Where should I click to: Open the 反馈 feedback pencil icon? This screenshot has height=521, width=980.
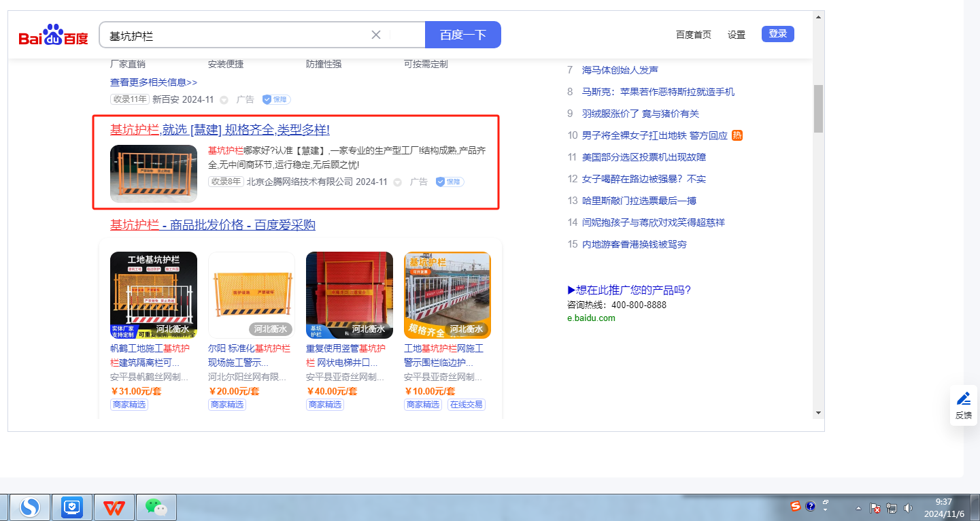point(963,405)
